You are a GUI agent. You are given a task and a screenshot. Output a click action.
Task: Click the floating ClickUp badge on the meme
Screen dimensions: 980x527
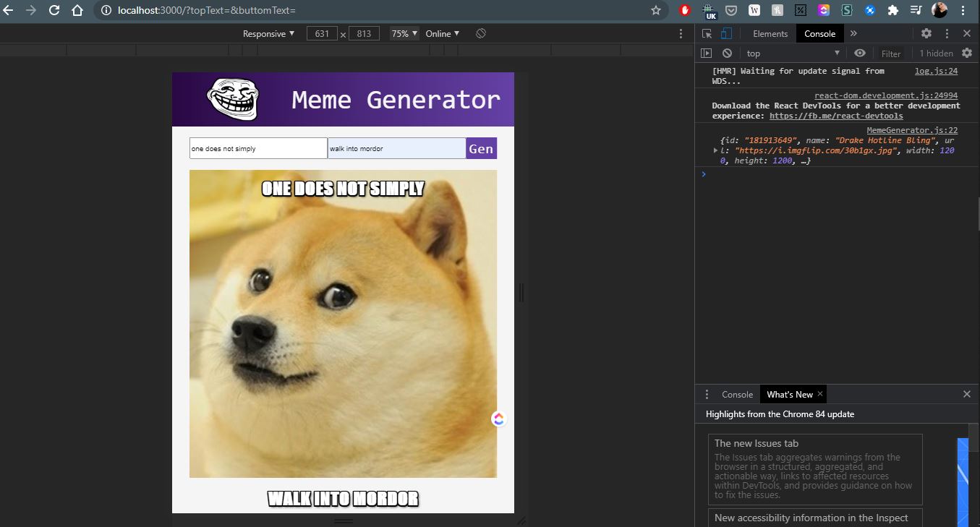coord(498,419)
